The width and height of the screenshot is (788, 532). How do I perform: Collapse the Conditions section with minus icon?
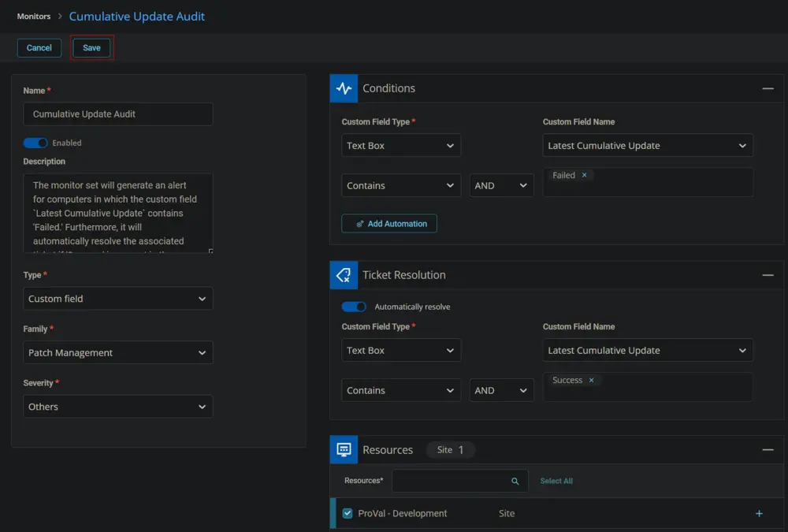[768, 88]
